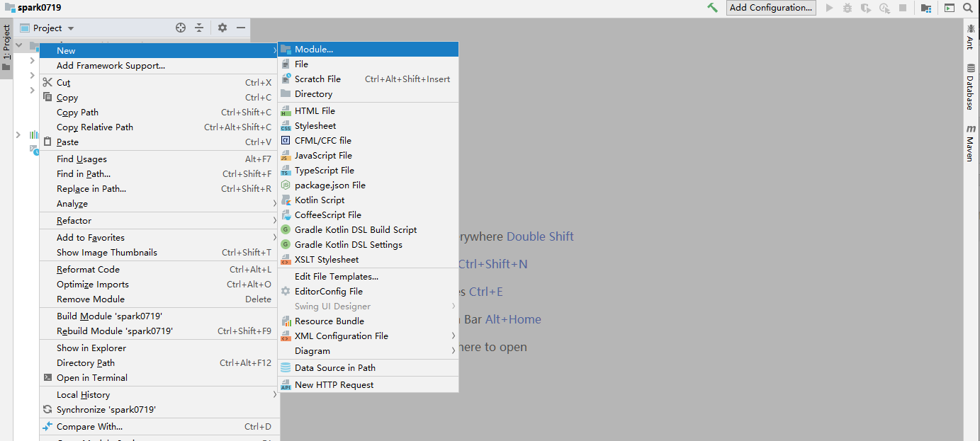Click the green Build Project hammer icon
Screen dimensions: 980x441
(x=713, y=8)
